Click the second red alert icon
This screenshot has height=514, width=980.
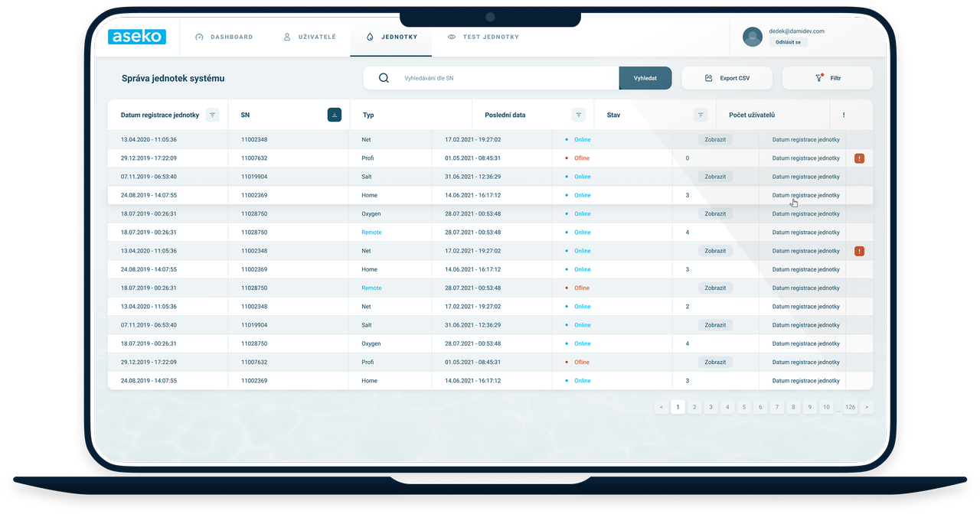pyautogui.click(x=859, y=251)
